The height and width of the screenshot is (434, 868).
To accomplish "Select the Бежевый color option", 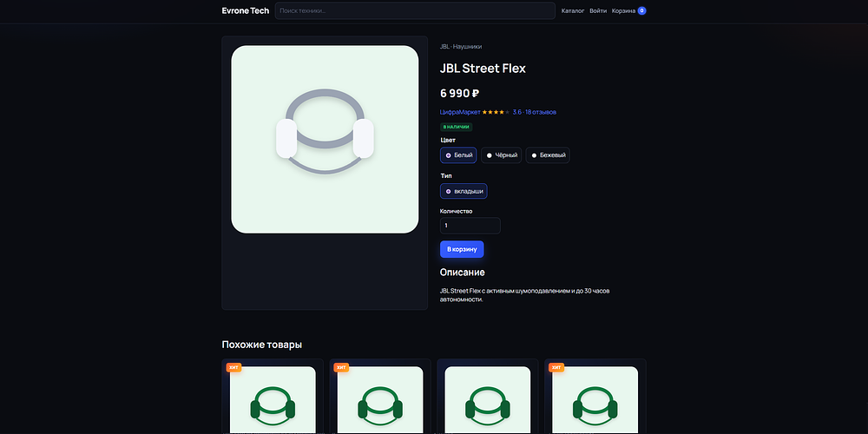I will (x=548, y=155).
